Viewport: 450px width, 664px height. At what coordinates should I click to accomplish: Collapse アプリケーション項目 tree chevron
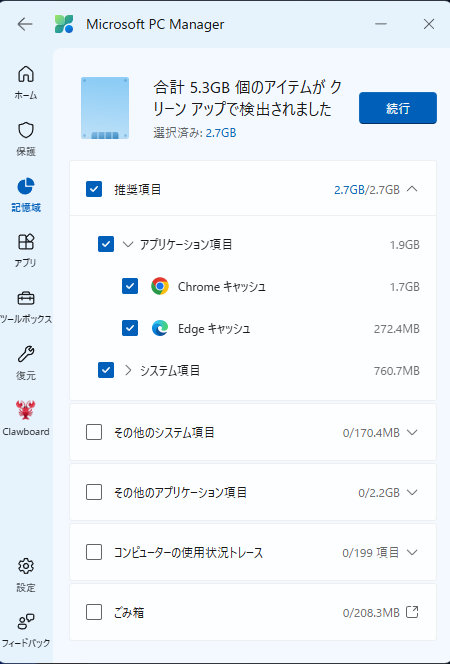tap(127, 244)
